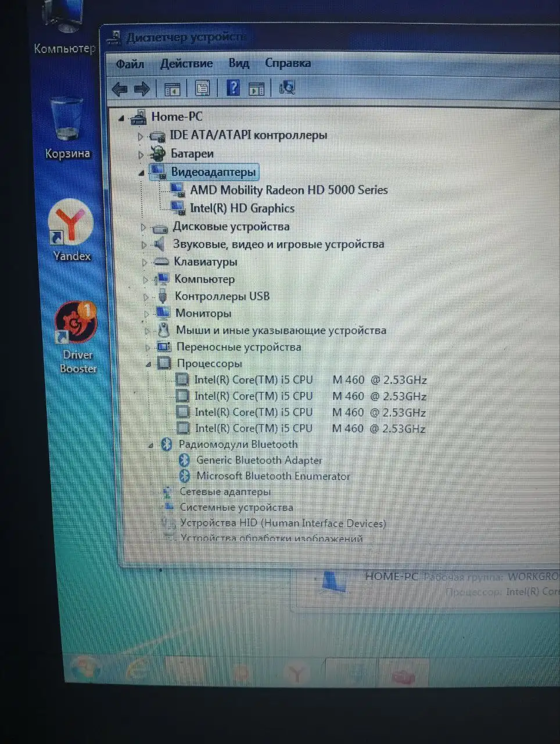Toggle the console tree with its toolbar icon
The image size is (560, 744).
[171, 88]
